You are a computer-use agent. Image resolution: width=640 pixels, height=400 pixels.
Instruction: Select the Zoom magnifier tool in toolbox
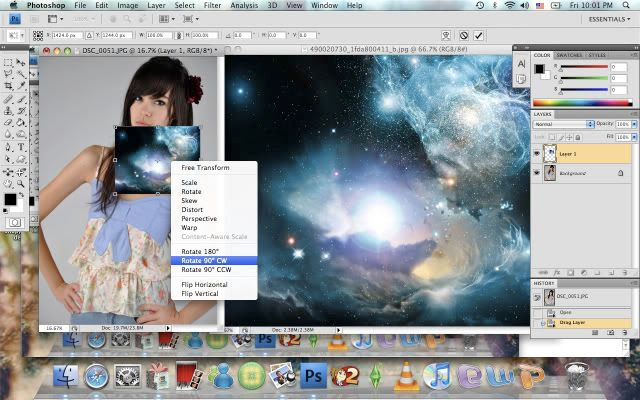click(x=22, y=183)
